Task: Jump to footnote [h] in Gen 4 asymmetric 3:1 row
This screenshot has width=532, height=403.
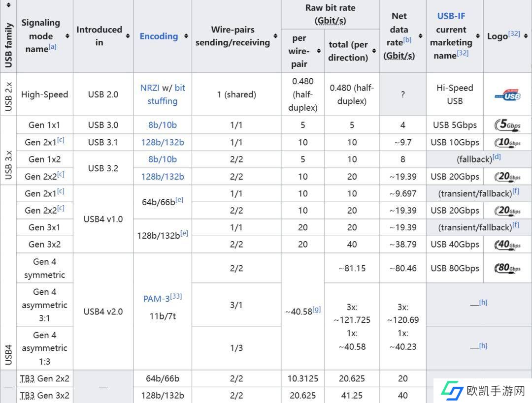Action: click(x=483, y=302)
